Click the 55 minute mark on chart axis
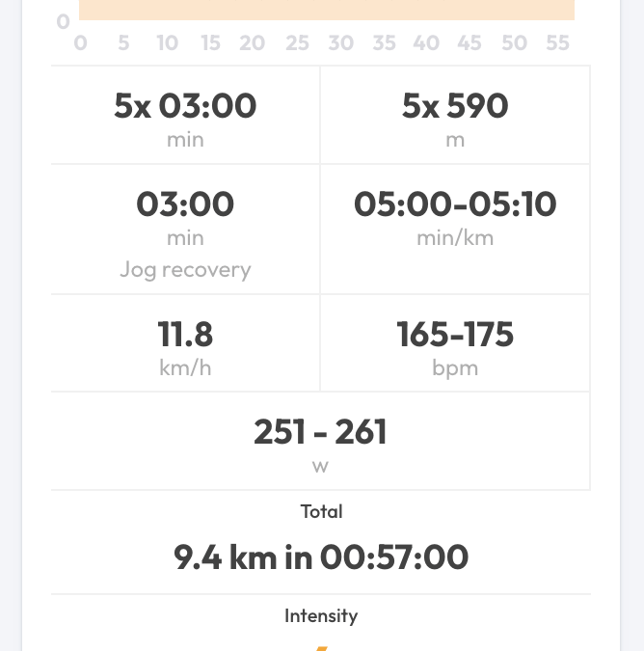Image resolution: width=644 pixels, height=651 pixels. click(557, 43)
